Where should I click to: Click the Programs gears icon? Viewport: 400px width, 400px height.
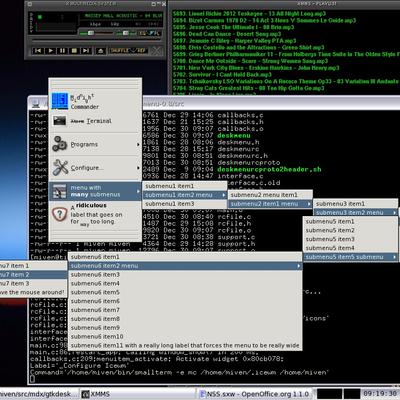[x=60, y=144]
